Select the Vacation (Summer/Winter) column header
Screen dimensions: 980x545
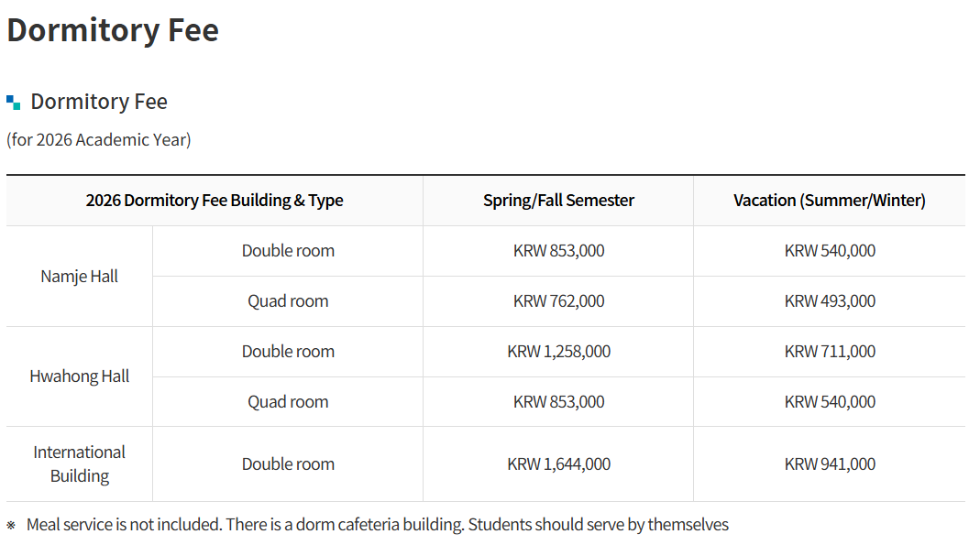pos(829,201)
